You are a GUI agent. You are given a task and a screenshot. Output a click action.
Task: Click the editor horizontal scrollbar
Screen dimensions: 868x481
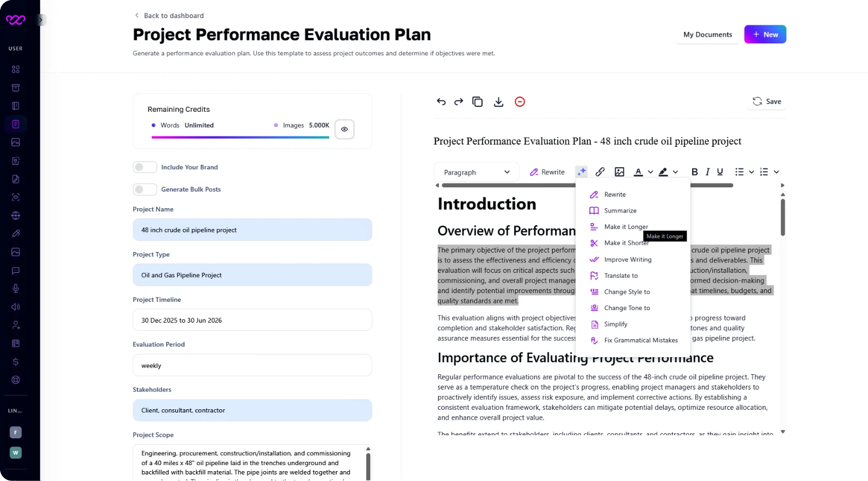pyautogui.click(x=587, y=185)
